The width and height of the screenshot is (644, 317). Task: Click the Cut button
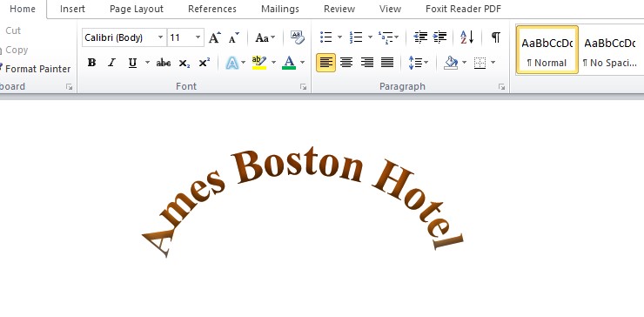click(13, 30)
